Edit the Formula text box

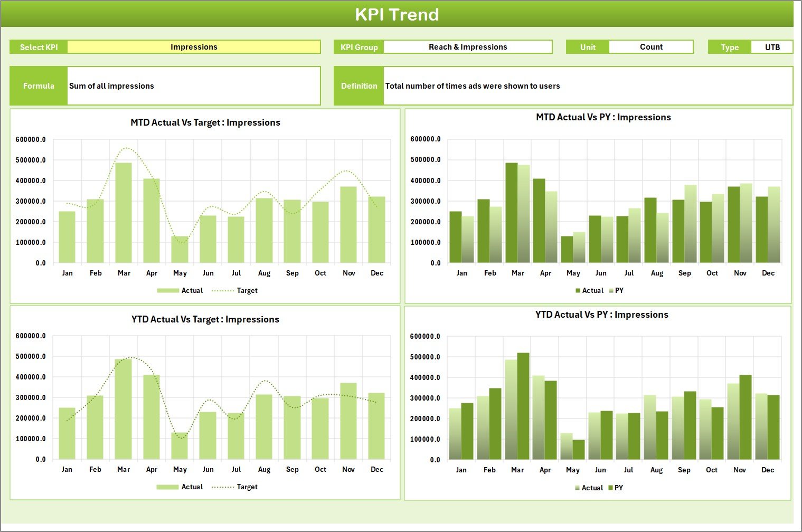(x=193, y=85)
